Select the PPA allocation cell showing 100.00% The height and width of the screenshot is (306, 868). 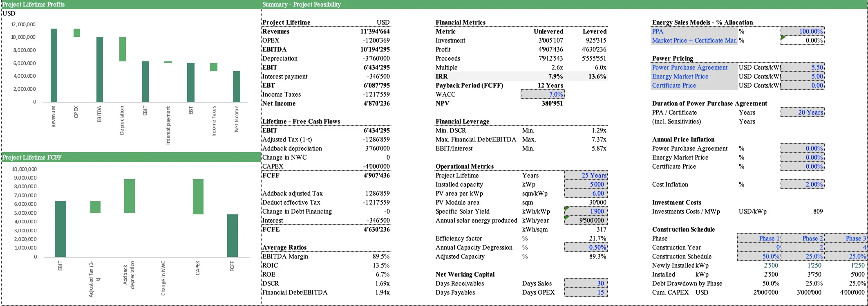click(x=802, y=32)
